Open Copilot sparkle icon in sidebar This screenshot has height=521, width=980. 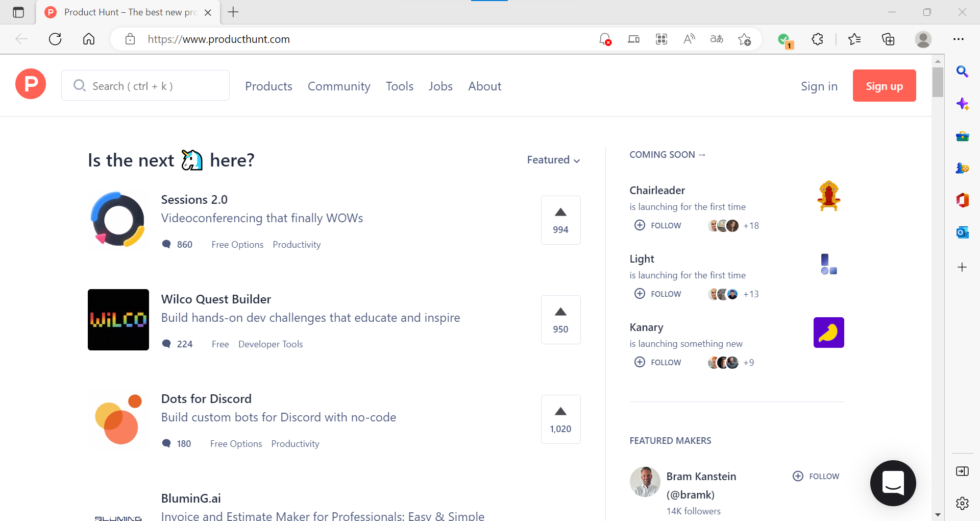click(x=962, y=104)
